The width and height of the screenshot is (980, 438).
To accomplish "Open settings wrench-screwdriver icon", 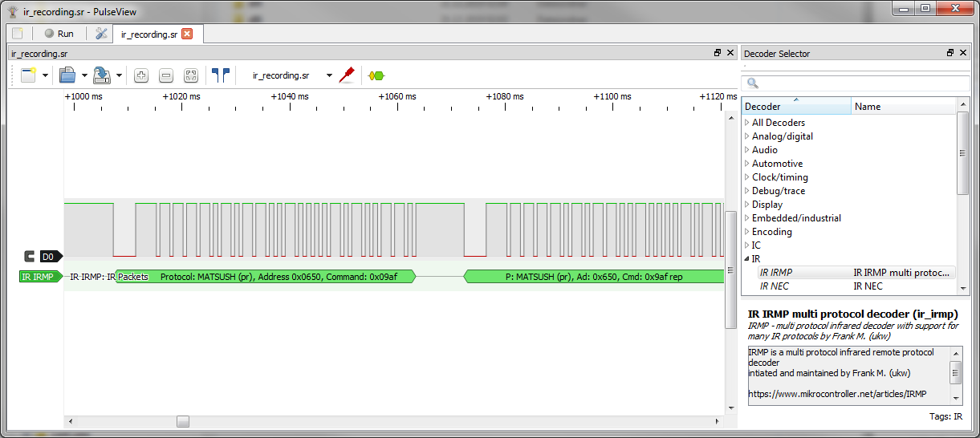I will (x=101, y=34).
